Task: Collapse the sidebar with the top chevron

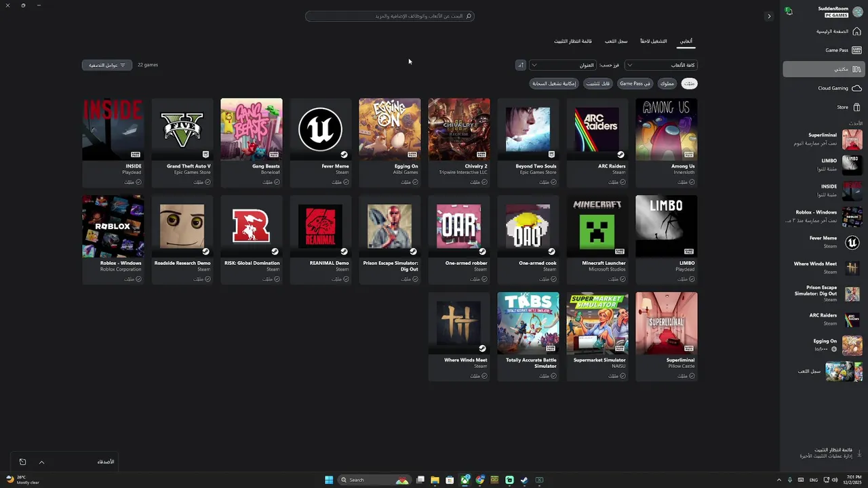Action: pos(769,16)
